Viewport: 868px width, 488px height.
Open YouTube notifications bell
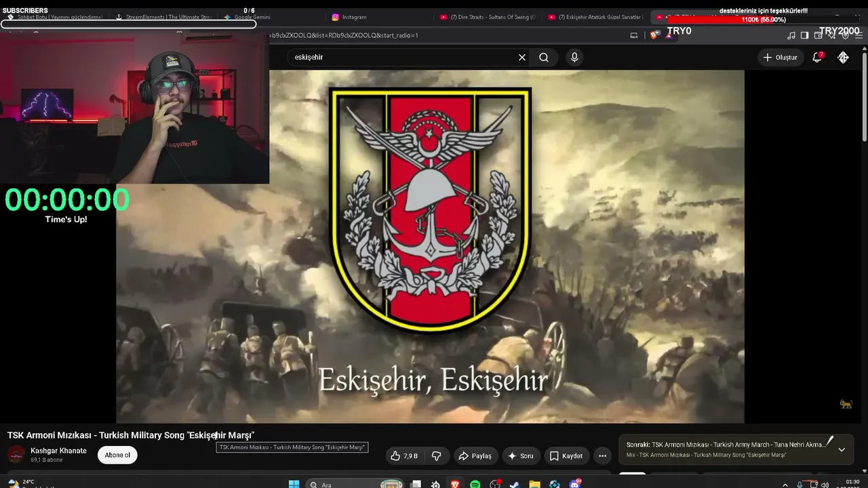[x=817, y=58]
